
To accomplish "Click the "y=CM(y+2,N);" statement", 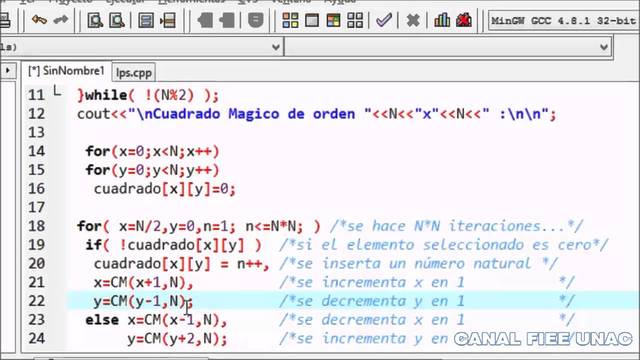I will coord(177,339).
